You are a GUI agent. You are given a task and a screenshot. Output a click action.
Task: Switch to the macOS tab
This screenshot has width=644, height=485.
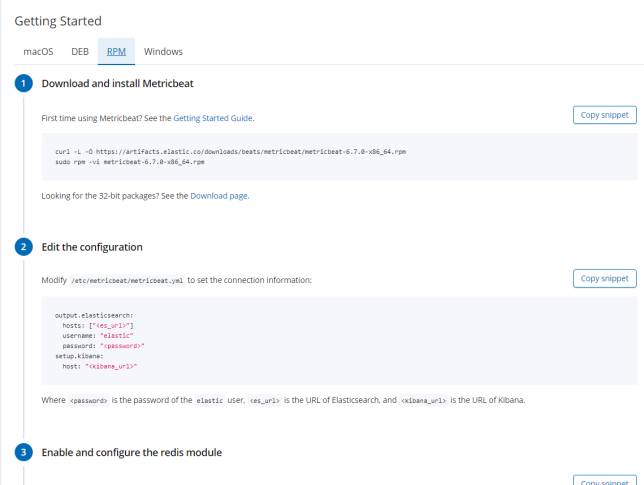38,51
